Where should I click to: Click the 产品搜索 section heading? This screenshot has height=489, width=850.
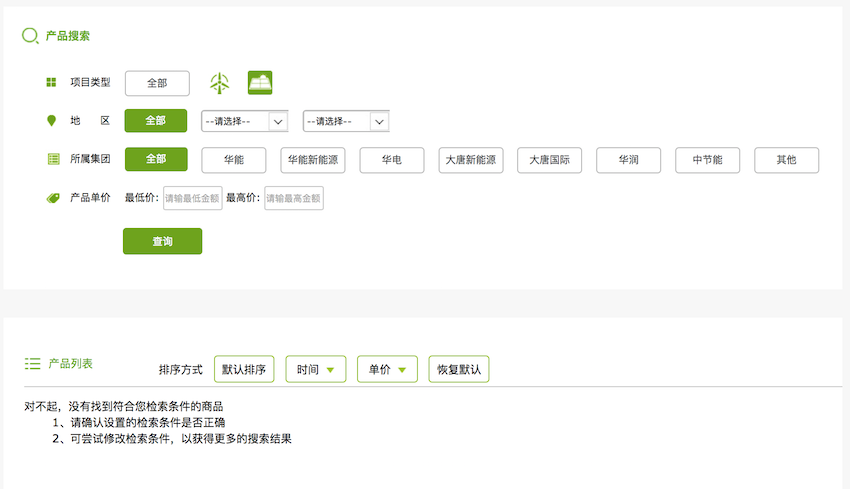[x=68, y=36]
